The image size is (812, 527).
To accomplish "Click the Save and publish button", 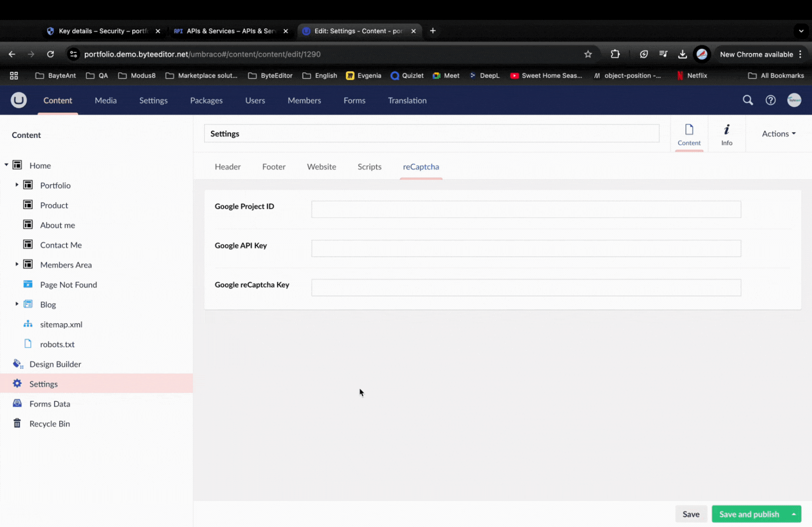I will [x=749, y=514].
